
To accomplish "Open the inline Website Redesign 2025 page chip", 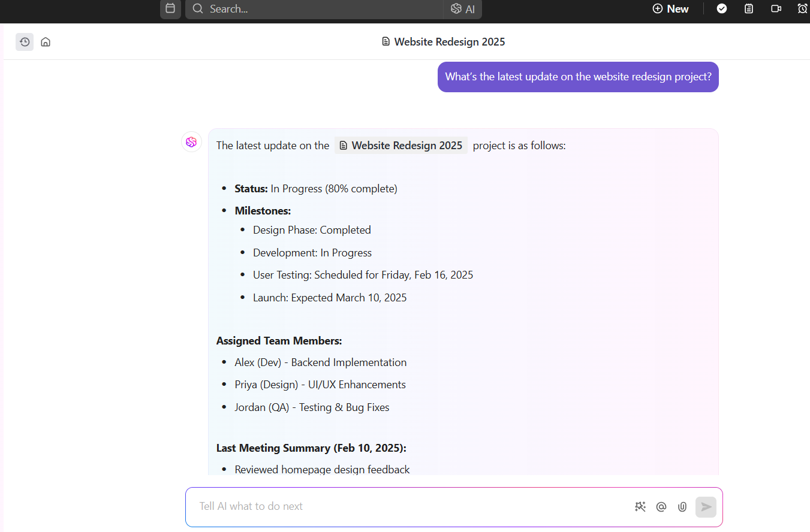I will pos(401,145).
